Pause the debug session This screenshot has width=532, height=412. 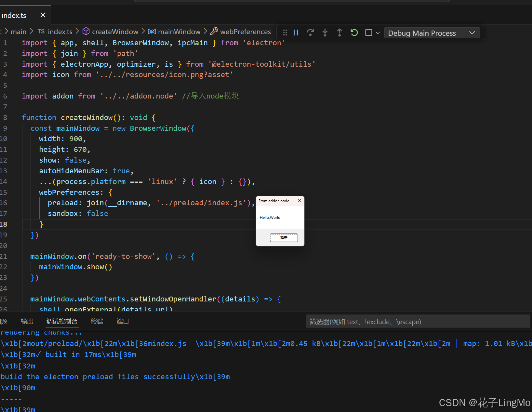(296, 33)
